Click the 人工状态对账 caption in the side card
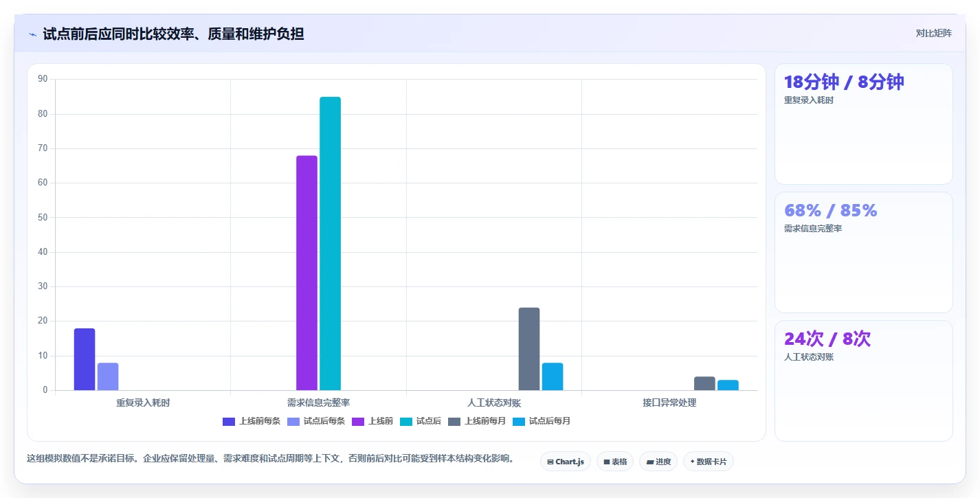This screenshot has height=498, width=980. point(809,357)
